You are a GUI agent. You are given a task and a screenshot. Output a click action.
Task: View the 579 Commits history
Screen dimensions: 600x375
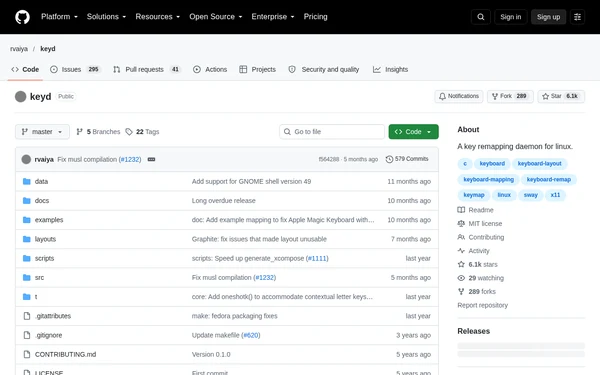[x=407, y=159]
